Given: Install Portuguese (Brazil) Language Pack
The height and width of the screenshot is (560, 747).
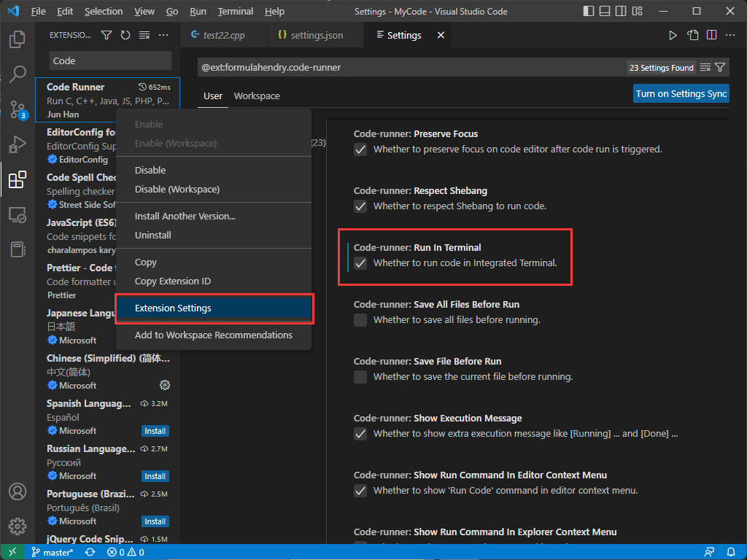Looking at the screenshot, I should (x=155, y=521).
